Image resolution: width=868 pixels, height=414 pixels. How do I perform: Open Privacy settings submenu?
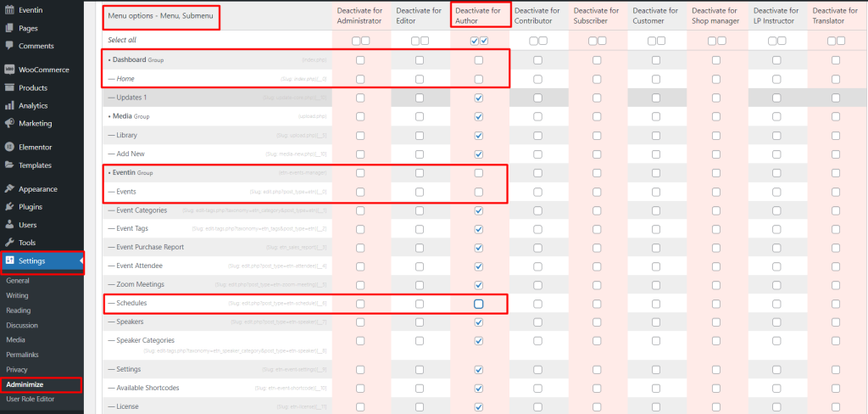coord(17,370)
